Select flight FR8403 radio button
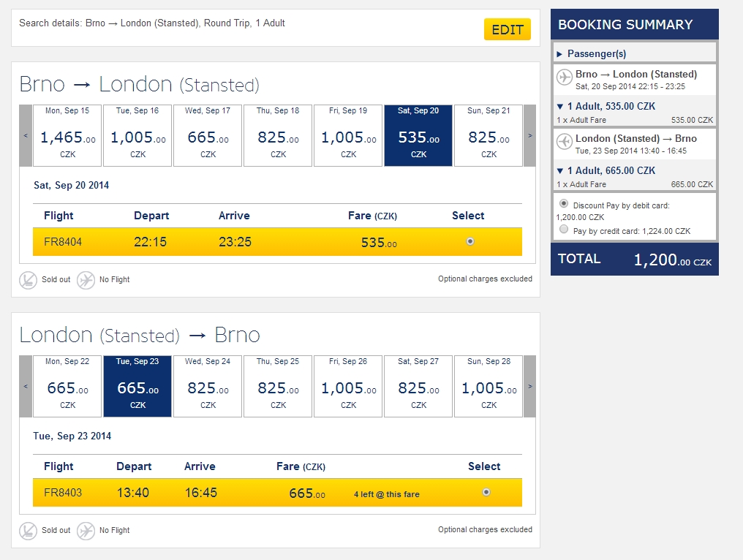This screenshot has width=743, height=560. [x=486, y=493]
